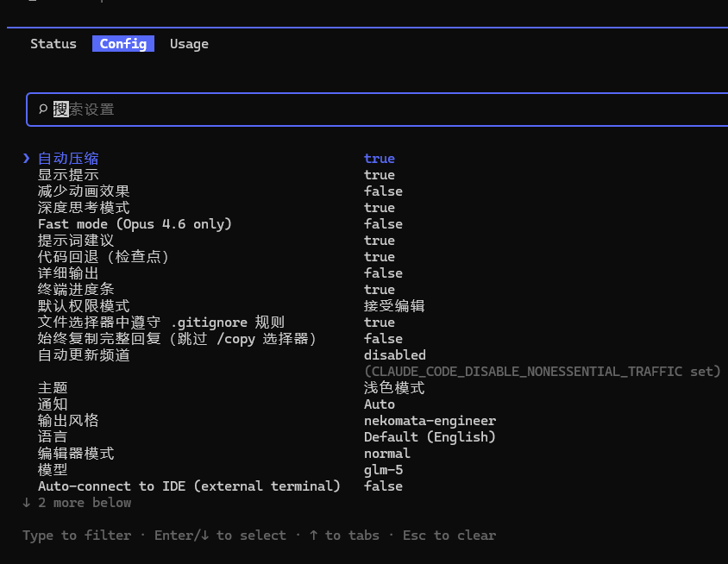
Task: Select the 详细输出 setting
Action: [x=68, y=273]
